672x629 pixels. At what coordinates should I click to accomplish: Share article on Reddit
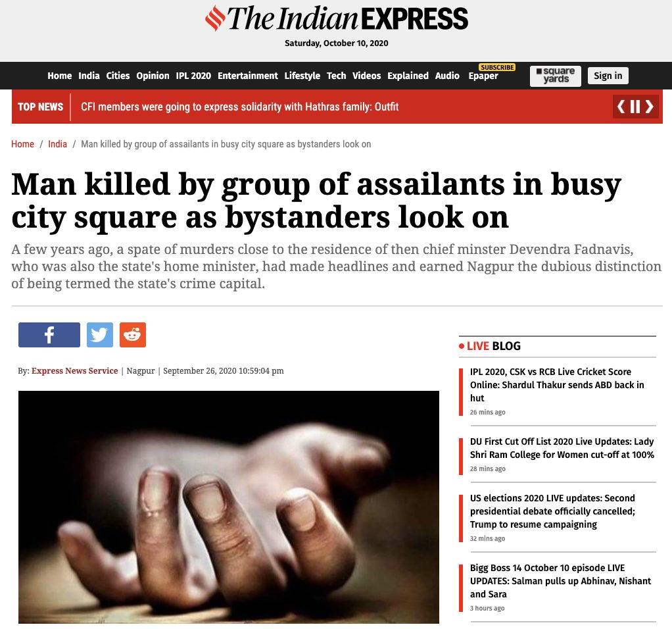[x=132, y=334]
